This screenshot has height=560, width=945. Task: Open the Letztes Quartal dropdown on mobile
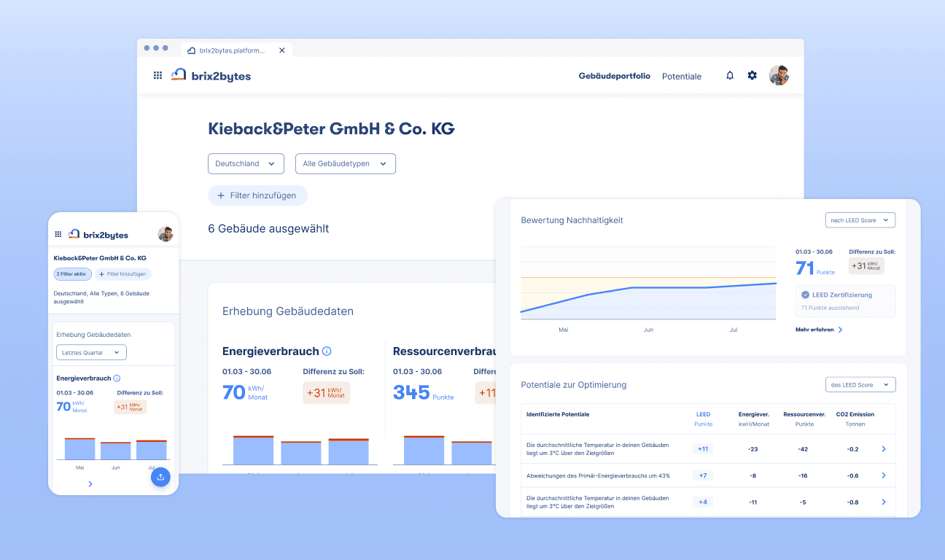tap(91, 353)
